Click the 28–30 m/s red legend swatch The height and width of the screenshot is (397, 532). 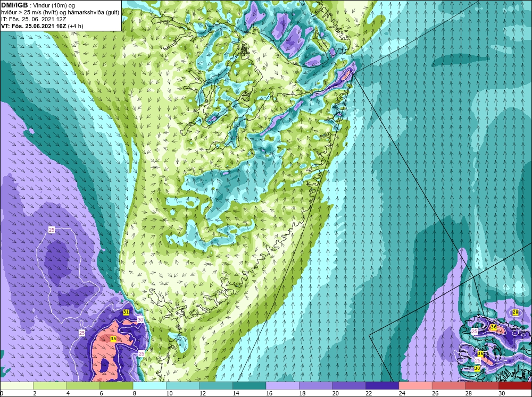point(482,386)
